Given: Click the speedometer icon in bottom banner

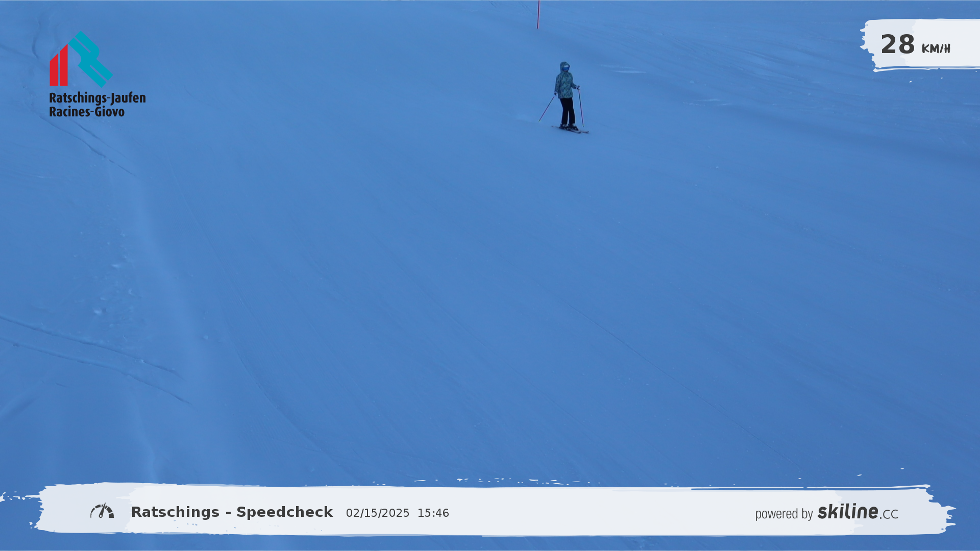Looking at the screenshot, I should click(102, 511).
